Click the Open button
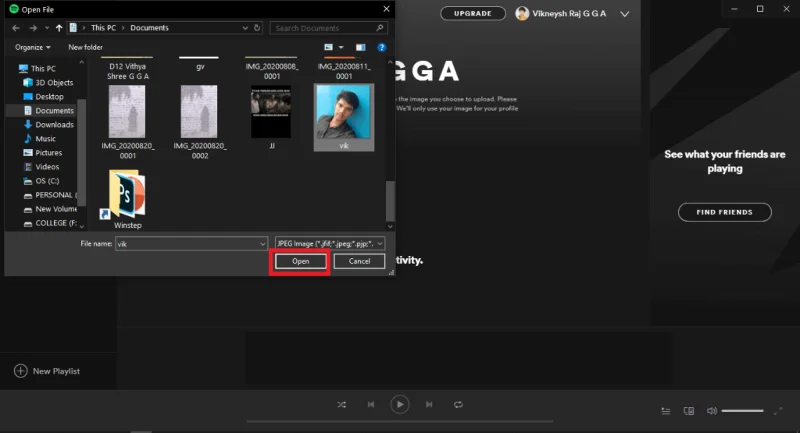Image resolution: width=800 pixels, height=433 pixels. point(301,261)
